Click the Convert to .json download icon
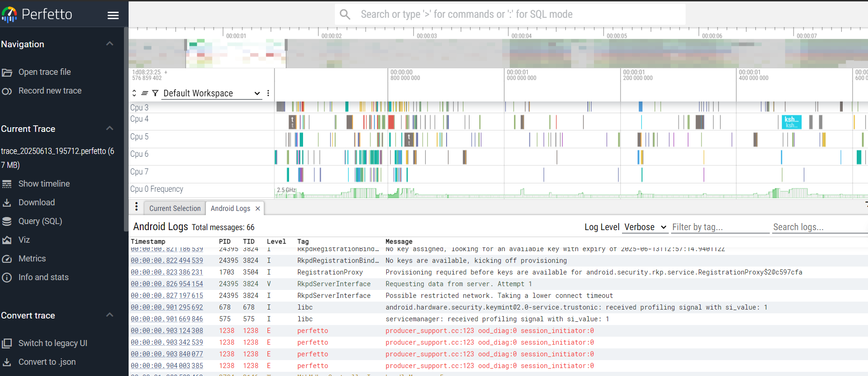This screenshot has height=376, width=868. coord(7,362)
